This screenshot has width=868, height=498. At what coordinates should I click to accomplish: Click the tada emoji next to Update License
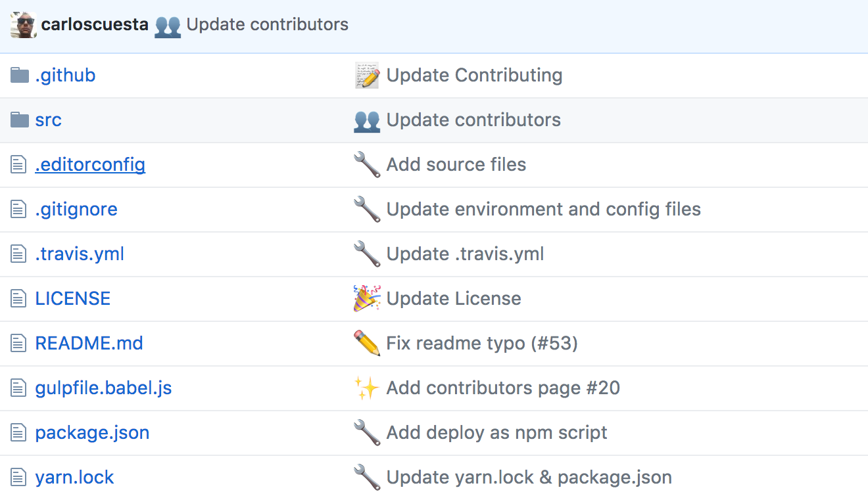click(367, 298)
